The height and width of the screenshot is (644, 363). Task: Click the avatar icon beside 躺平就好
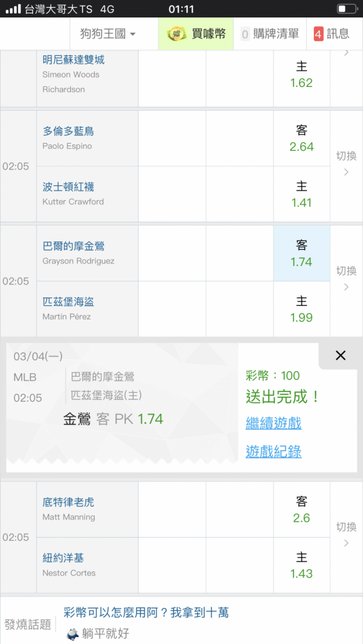pos(73,633)
